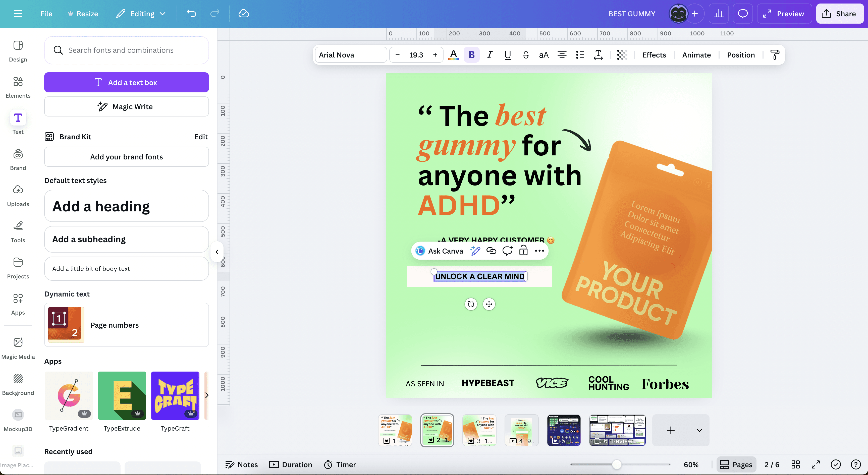Toggle italic formatting
Screen dimensions: 868x475
[x=490, y=55]
